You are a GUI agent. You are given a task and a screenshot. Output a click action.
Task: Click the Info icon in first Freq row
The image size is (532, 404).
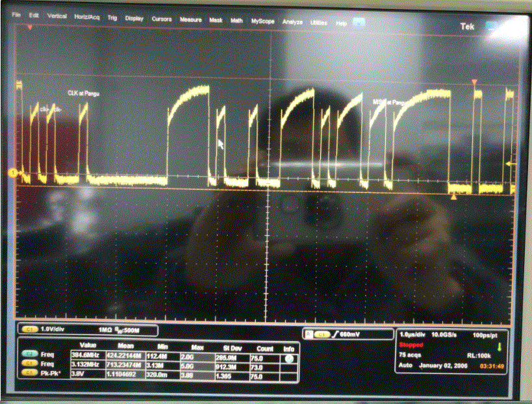click(x=289, y=359)
